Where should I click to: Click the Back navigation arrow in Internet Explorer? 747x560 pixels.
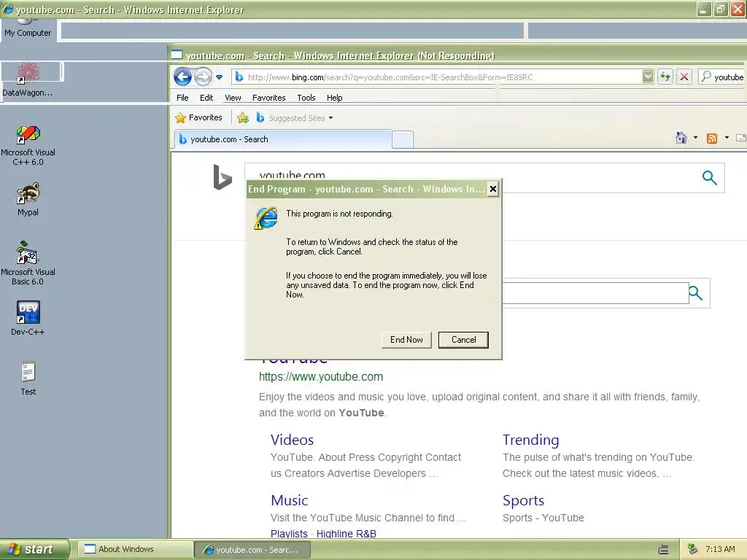click(182, 77)
